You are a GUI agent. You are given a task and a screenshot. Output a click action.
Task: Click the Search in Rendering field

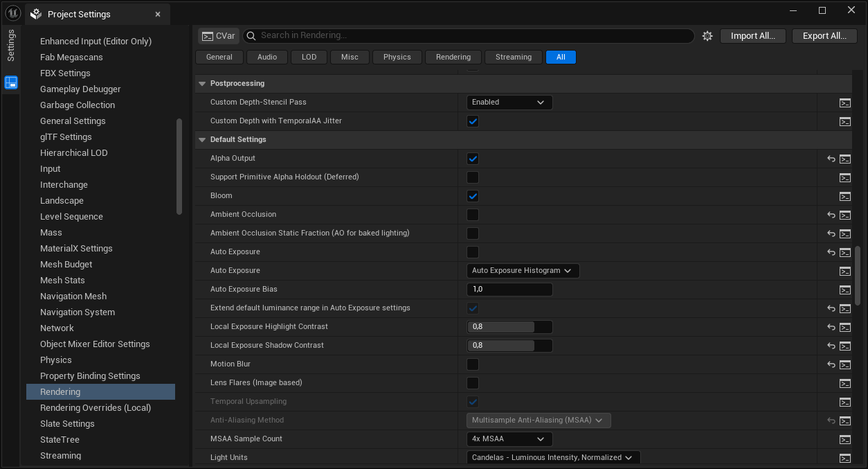(468, 36)
